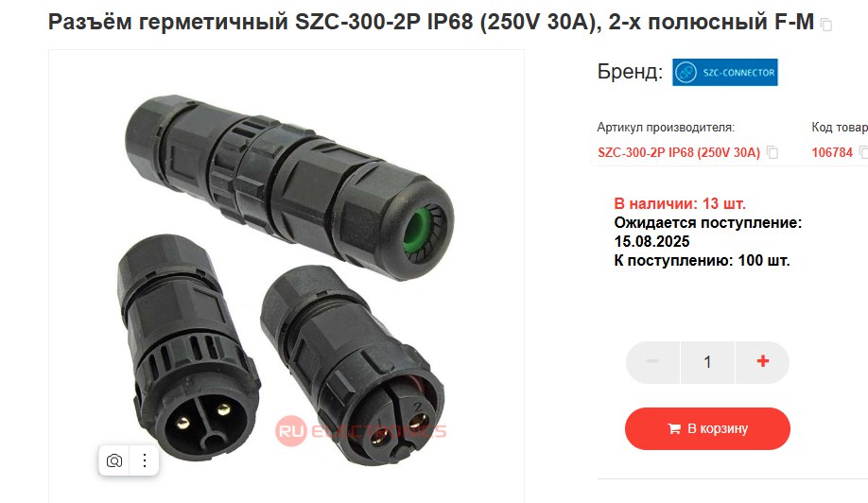Screen dimensions: 868x503
Task: Add item with the В корзину button
Action: coord(707,429)
